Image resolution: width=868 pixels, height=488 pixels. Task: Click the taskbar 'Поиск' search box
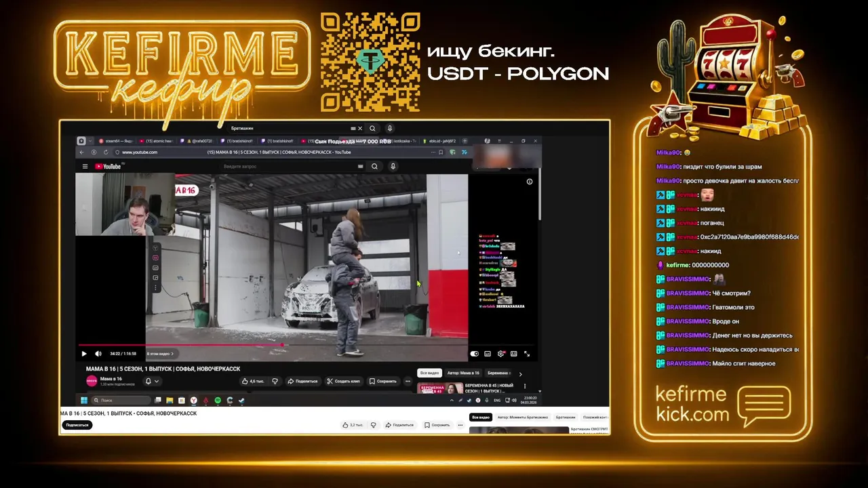click(x=121, y=401)
